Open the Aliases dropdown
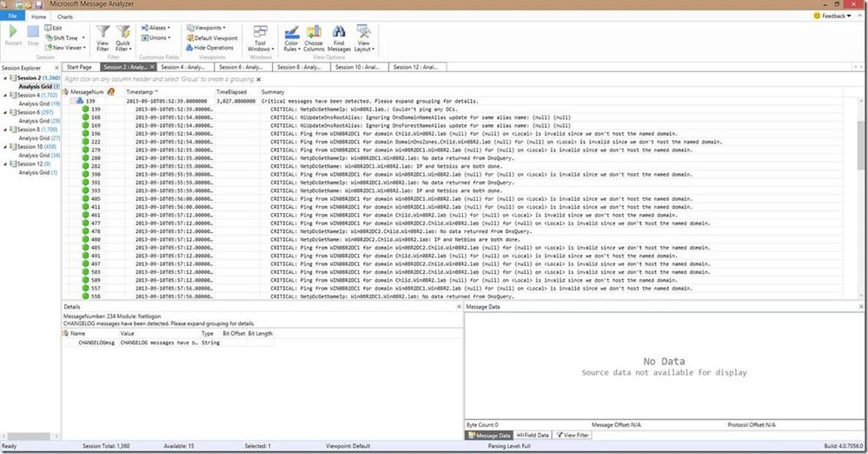The image size is (868, 454). (156, 28)
